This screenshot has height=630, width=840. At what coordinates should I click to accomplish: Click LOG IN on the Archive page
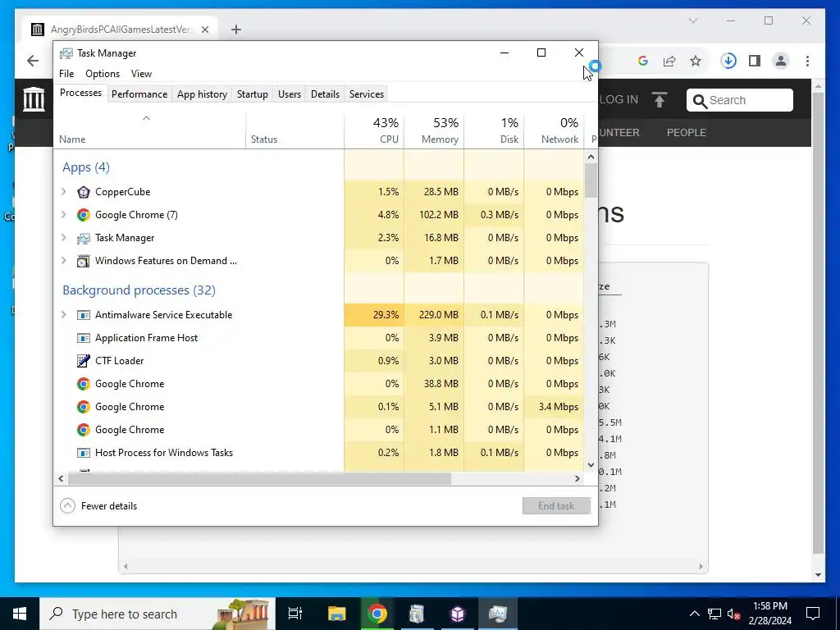(x=619, y=99)
